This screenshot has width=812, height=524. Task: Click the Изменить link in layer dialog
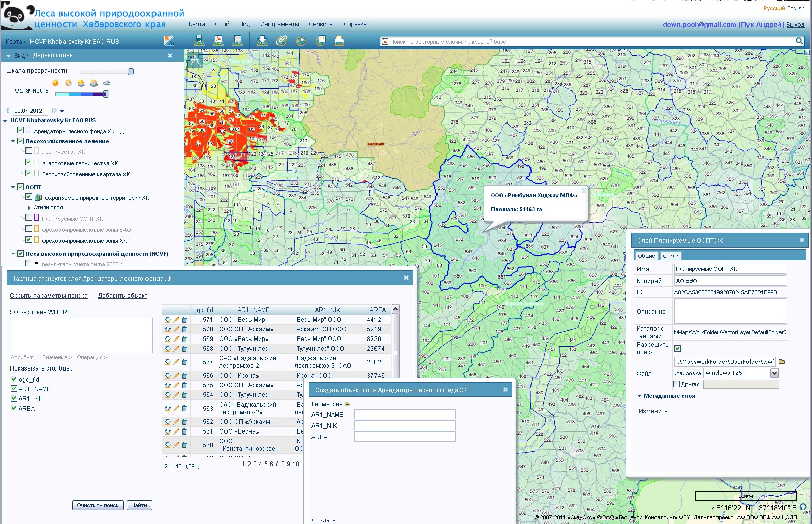pyautogui.click(x=653, y=411)
